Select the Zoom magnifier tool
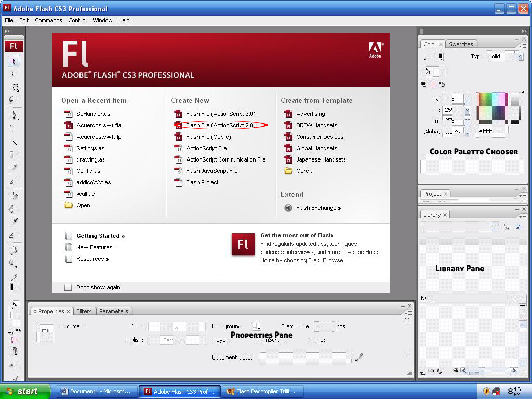 (14, 263)
